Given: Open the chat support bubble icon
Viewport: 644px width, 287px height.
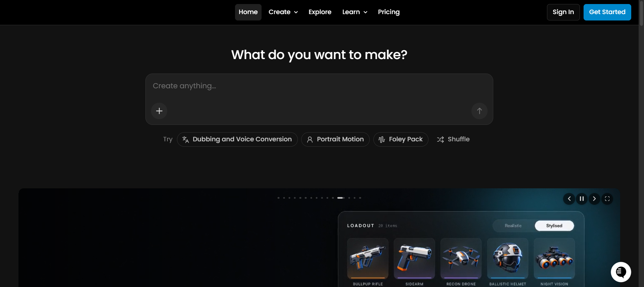Looking at the screenshot, I should 621,272.
